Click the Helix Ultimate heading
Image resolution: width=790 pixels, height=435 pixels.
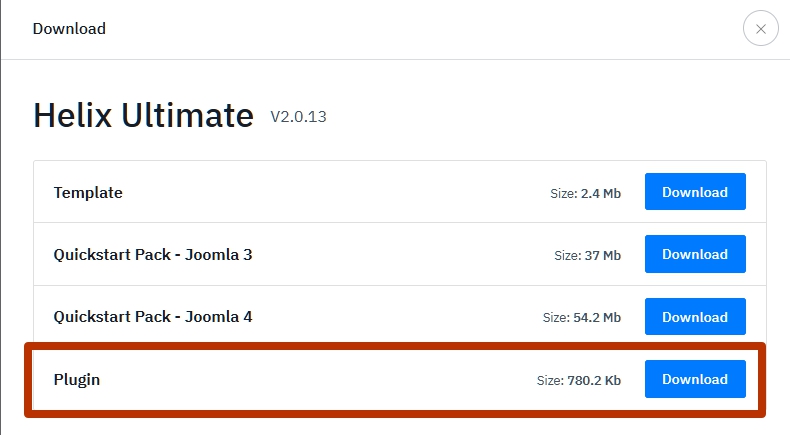coord(143,116)
